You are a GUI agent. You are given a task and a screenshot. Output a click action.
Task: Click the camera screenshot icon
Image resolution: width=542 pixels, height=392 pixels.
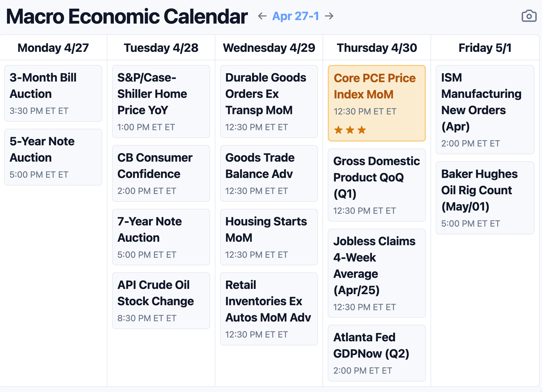click(x=529, y=16)
